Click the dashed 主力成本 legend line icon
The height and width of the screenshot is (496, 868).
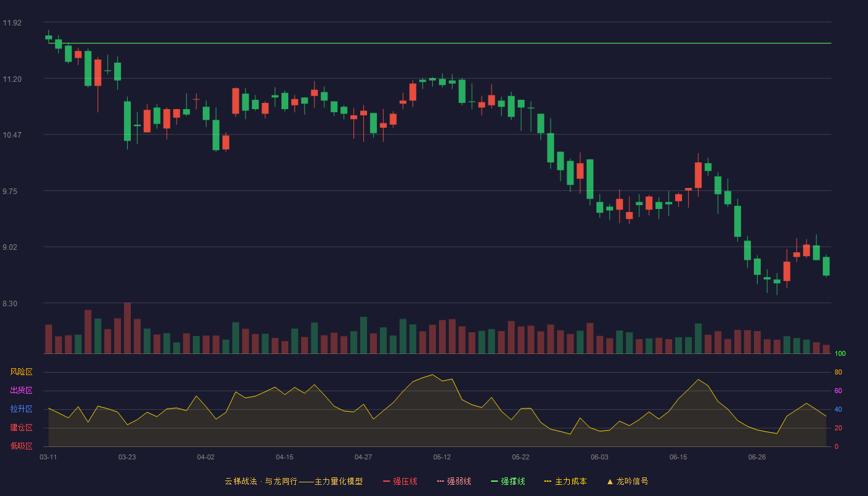click(547, 482)
